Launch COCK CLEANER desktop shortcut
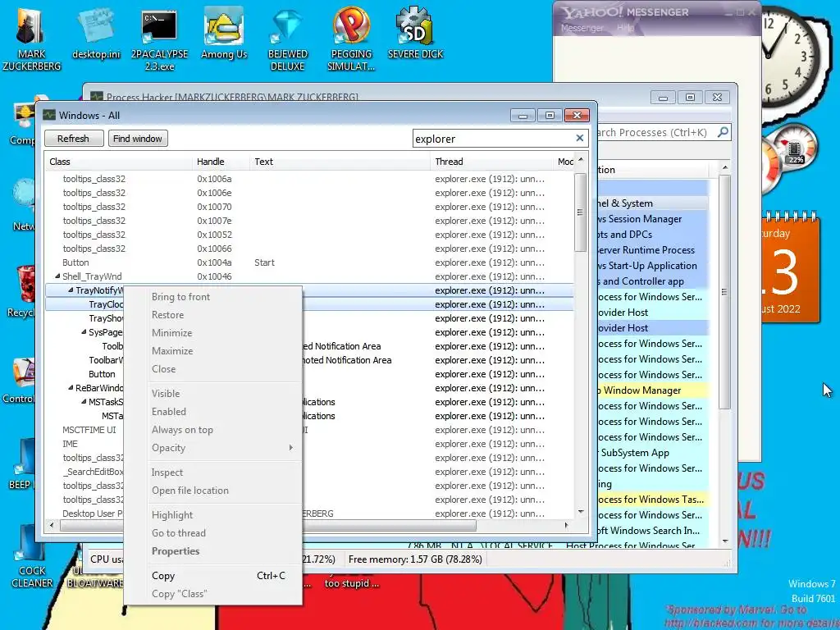This screenshot has height=630, width=840. pyautogui.click(x=32, y=557)
